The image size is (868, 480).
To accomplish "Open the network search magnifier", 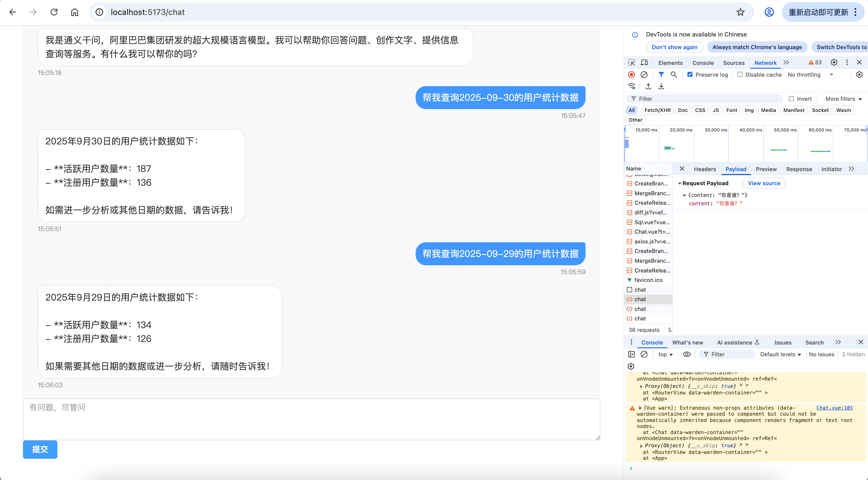I will (674, 75).
